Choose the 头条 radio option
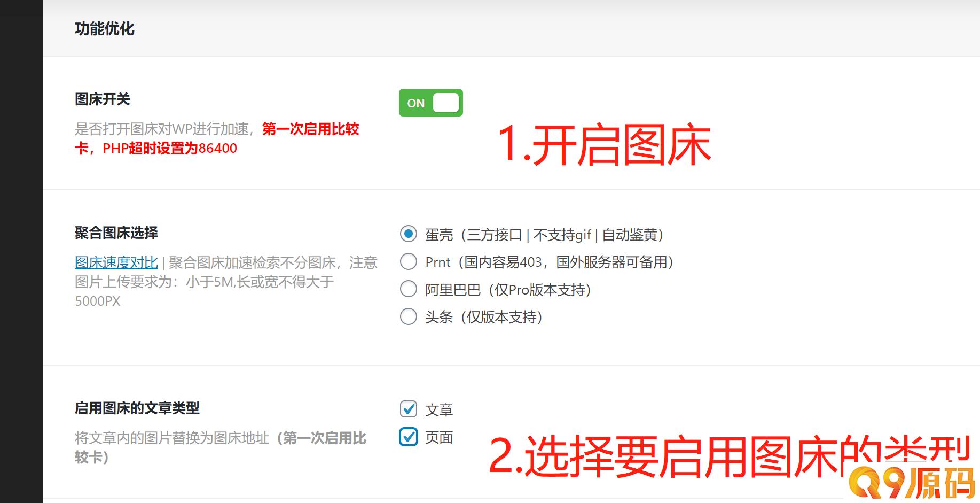 [x=409, y=316]
